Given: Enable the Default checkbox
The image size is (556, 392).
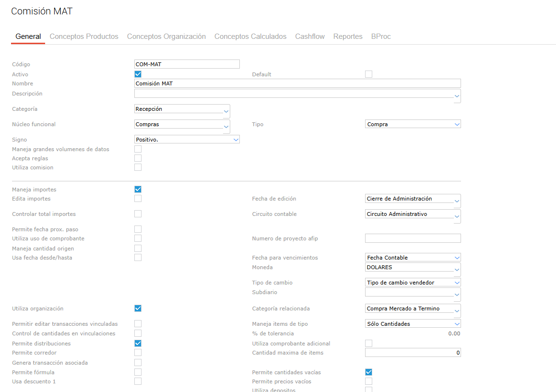Looking at the screenshot, I should pyautogui.click(x=368, y=74).
